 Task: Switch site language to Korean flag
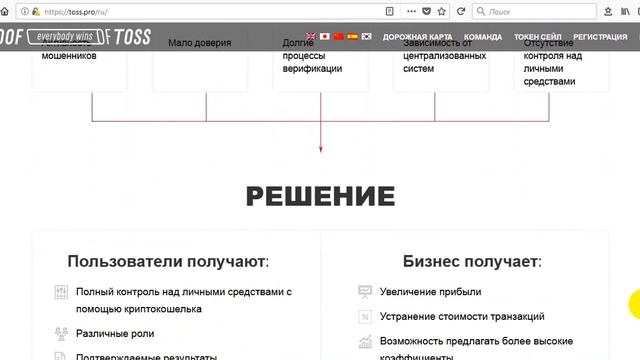pyautogui.click(x=367, y=36)
